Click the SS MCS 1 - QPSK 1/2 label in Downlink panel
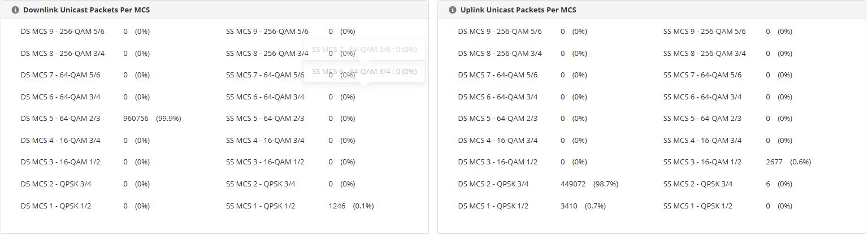Viewport: 868px width, 235px height. pos(261,206)
